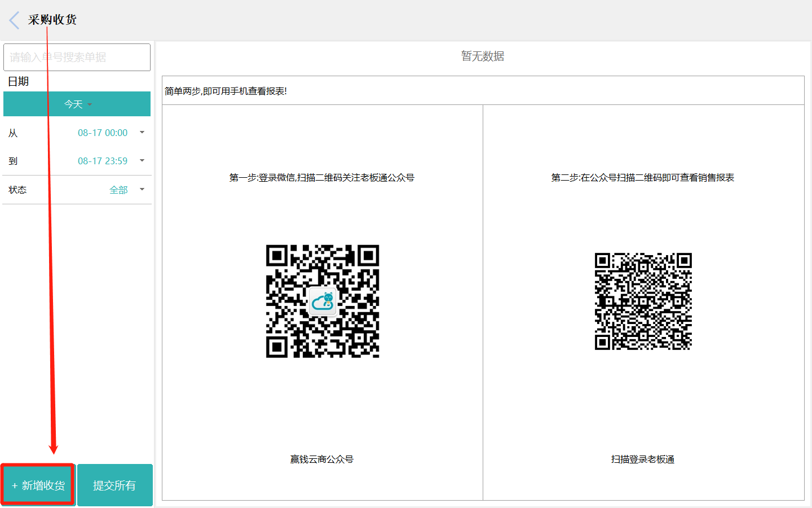
Task: Go back using the blue arrow
Action: (x=15, y=20)
